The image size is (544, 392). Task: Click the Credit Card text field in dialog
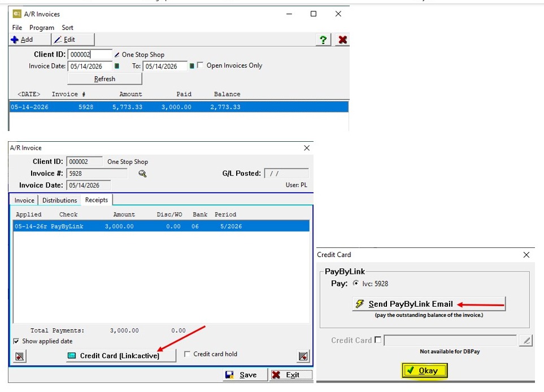(x=450, y=340)
